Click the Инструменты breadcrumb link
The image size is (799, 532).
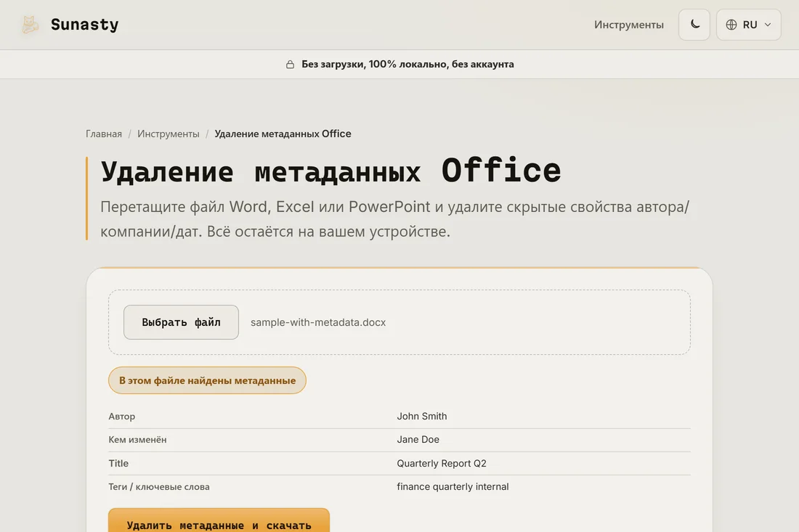click(169, 134)
